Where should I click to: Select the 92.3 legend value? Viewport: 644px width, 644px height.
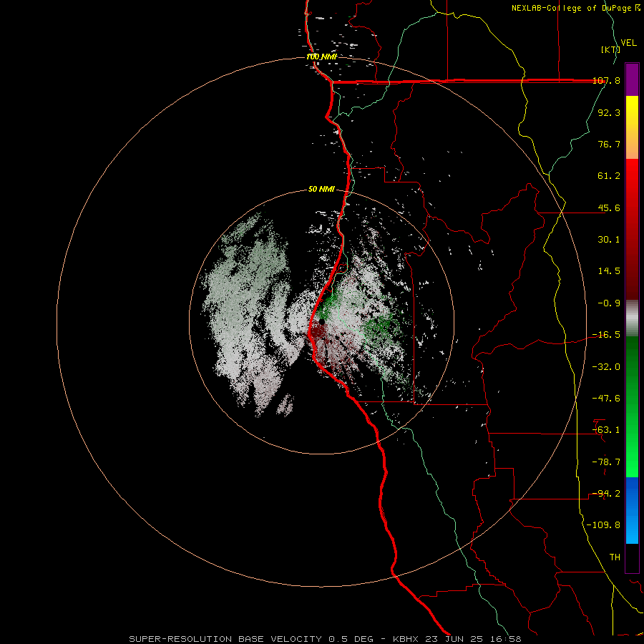(609, 112)
